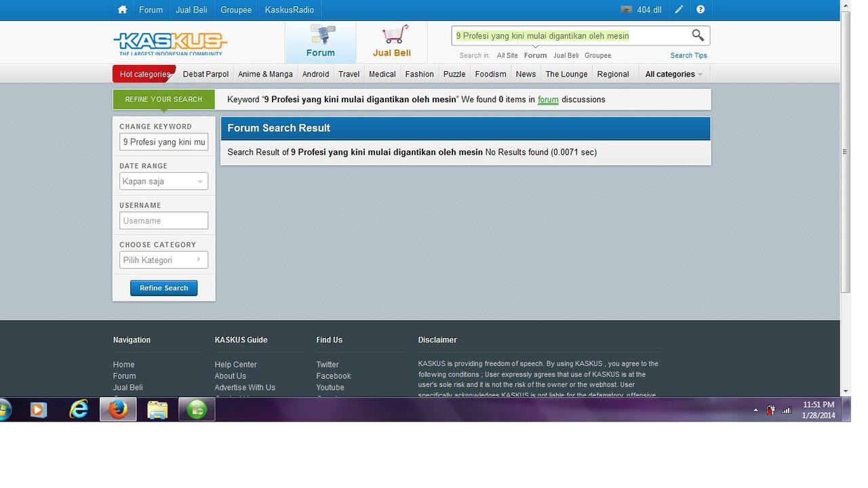The image size is (868, 488).
Task: Set search scope to Groupee under search box
Action: (x=597, y=56)
